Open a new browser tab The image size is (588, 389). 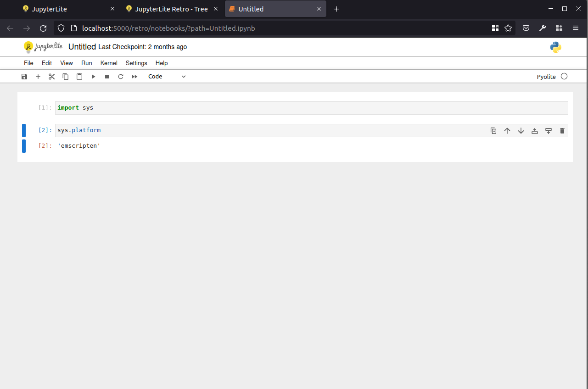[336, 9]
